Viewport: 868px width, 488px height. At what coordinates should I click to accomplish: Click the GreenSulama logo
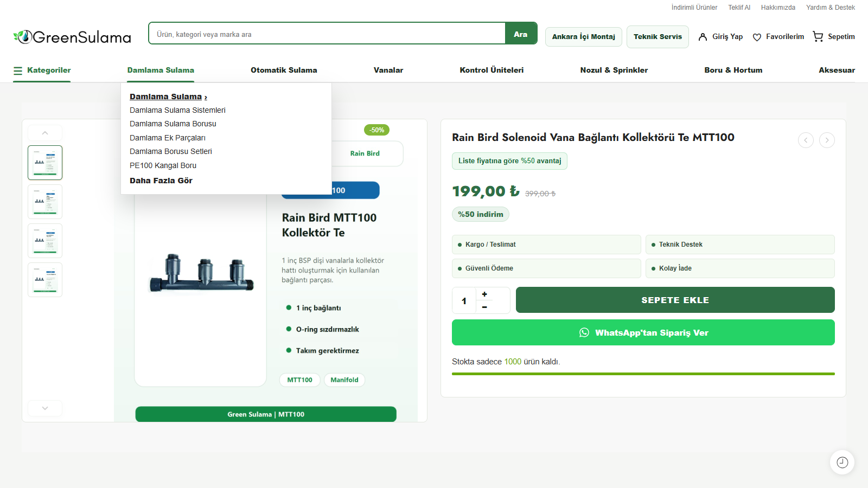coord(72,37)
